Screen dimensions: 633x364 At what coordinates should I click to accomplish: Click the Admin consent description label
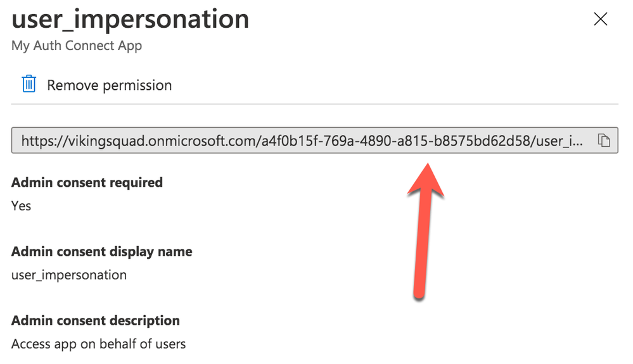click(x=96, y=320)
